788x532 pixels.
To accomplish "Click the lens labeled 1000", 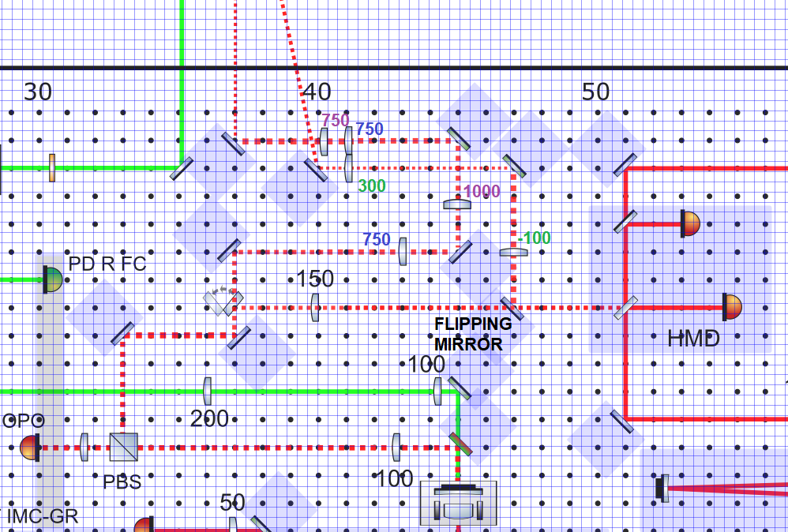I will 457,204.
